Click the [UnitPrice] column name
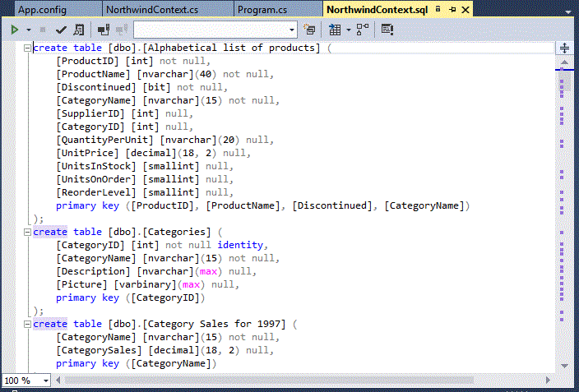The height and width of the screenshot is (392, 579). (87, 153)
